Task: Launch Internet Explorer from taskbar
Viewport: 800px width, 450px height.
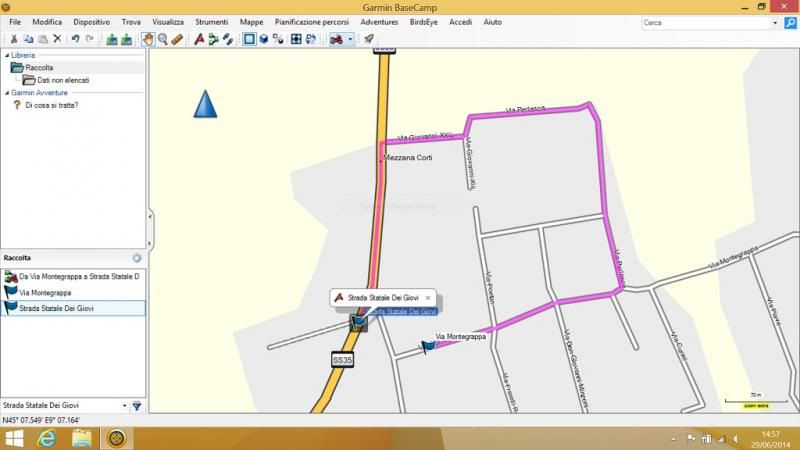Action: 47,439
